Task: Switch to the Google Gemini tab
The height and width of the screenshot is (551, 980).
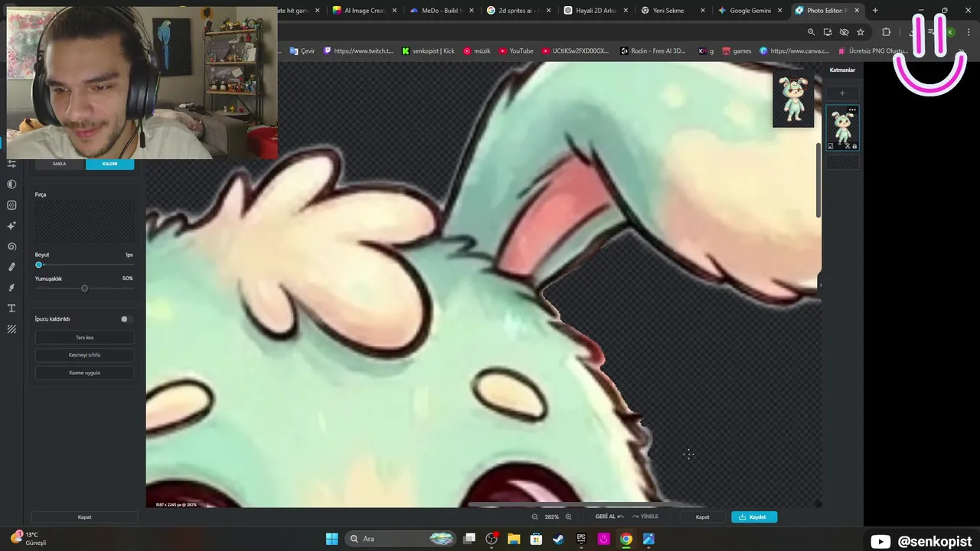Action: point(750,11)
